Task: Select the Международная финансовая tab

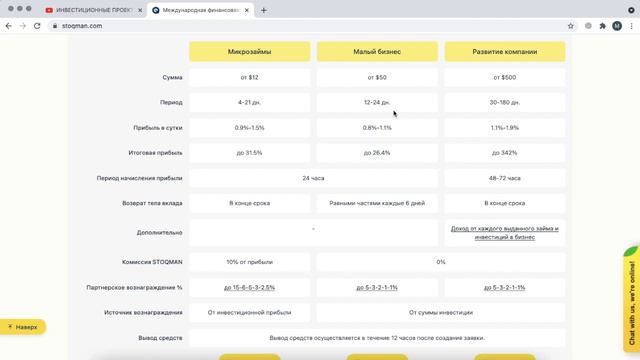Action: 200,10
